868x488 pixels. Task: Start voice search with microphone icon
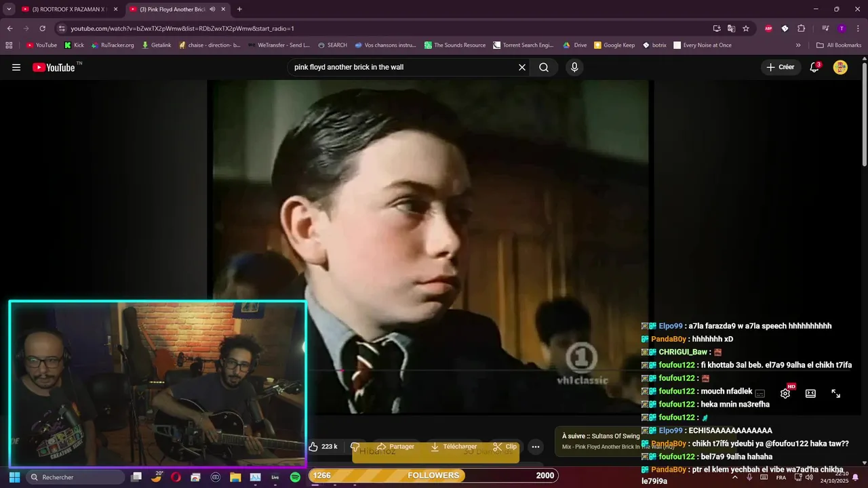click(x=574, y=67)
